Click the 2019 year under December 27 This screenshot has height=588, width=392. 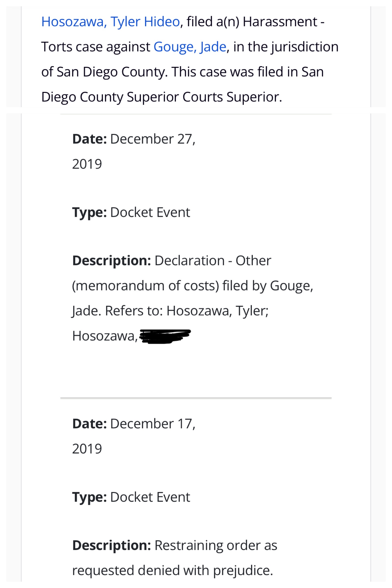click(87, 164)
